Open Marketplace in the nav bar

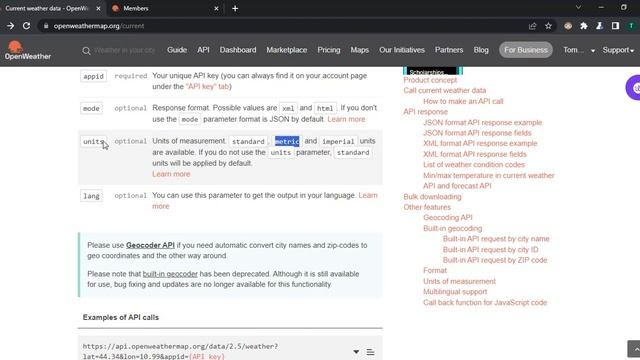tap(287, 50)
